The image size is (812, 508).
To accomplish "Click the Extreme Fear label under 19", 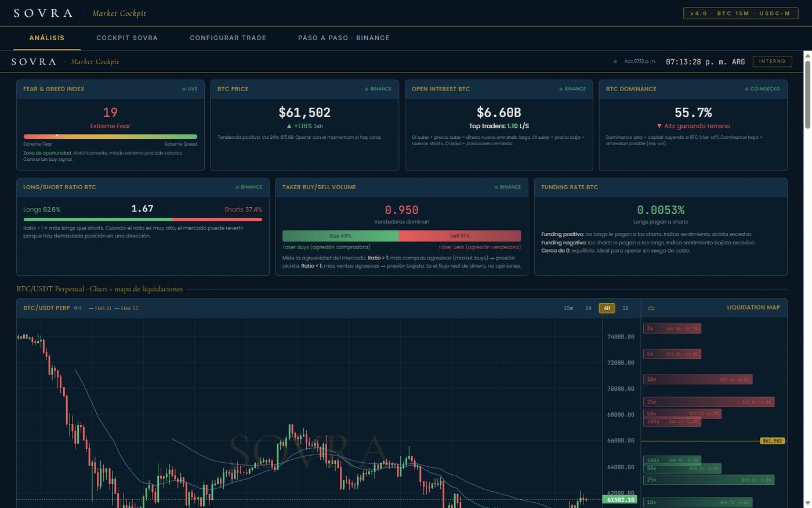I will click(x=110, y=126).
